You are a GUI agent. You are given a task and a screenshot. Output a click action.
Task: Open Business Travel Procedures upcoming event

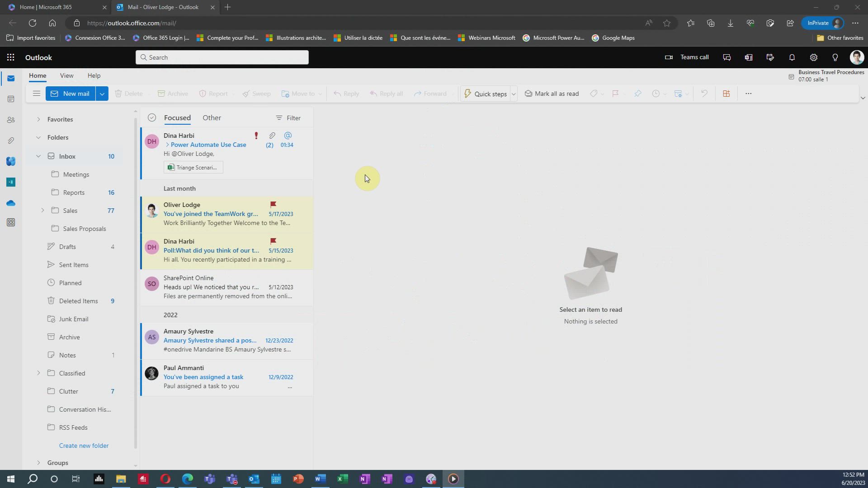coord(827,75)
